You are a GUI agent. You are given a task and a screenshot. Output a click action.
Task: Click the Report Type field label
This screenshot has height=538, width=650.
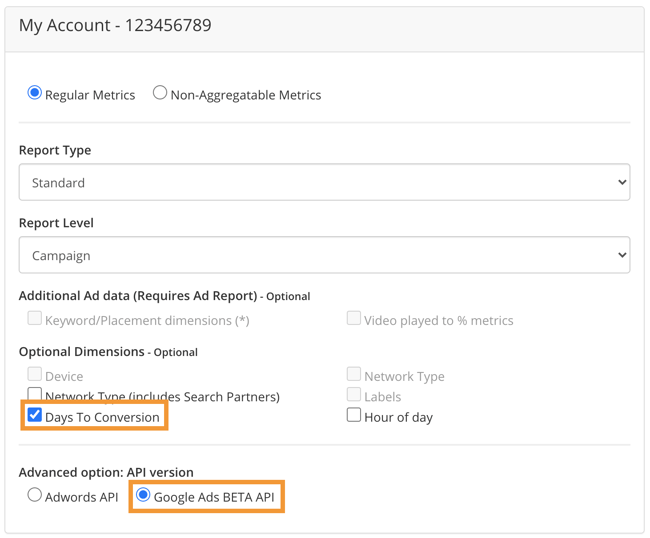pyautogui.click(x=55, y=150)
